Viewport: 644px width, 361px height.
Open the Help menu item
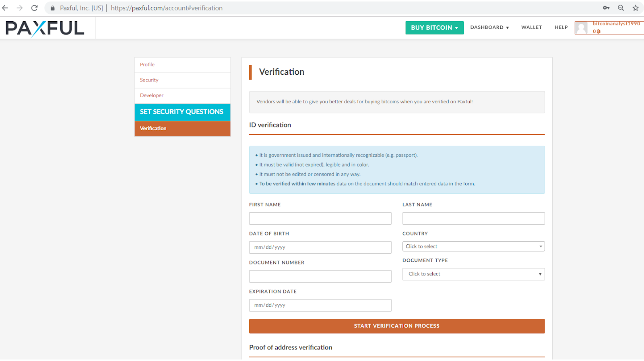561,27
